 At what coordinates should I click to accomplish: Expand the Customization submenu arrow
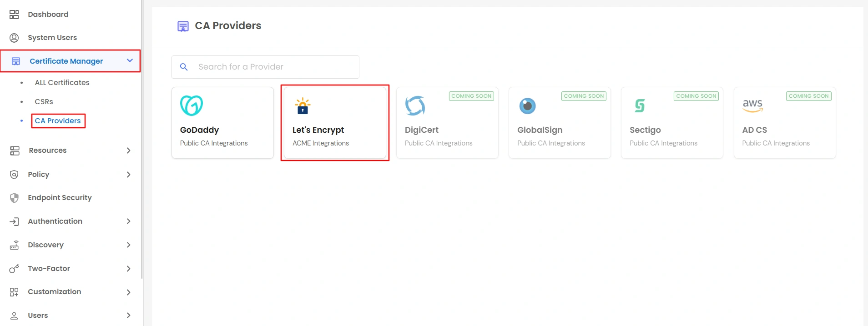pos(129,292)
